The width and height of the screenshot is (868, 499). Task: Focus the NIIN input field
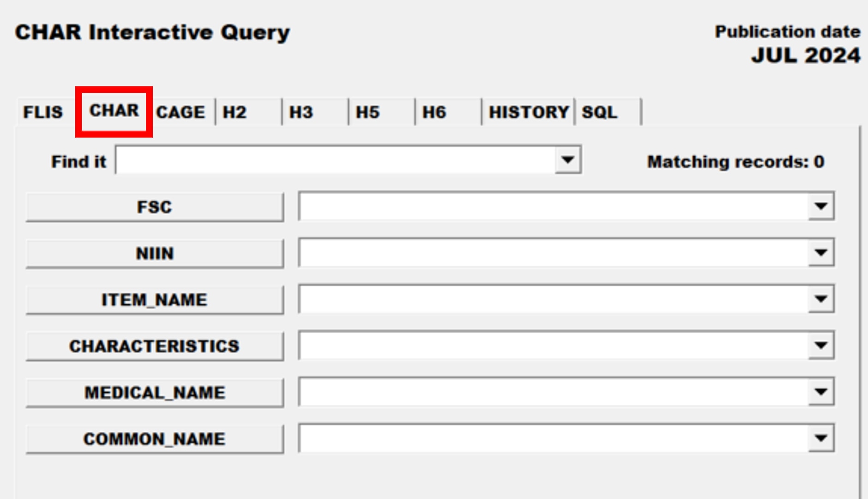[x=554, y=252]
